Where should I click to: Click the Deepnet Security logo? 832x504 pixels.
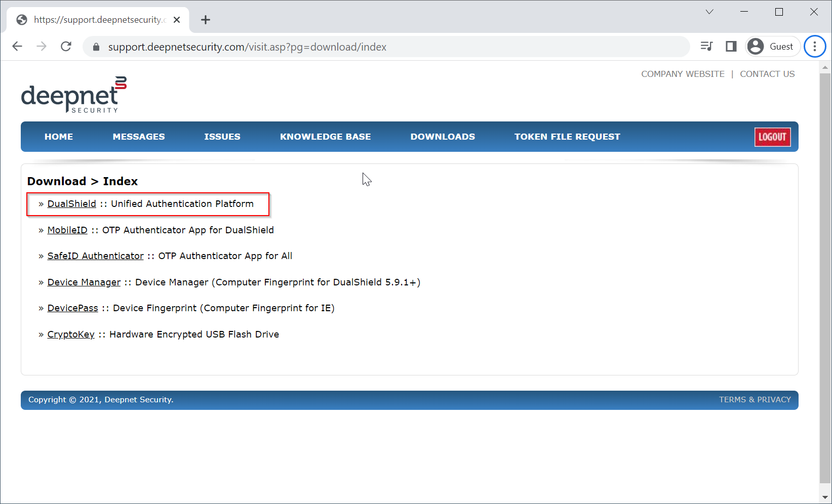(73, 95)
